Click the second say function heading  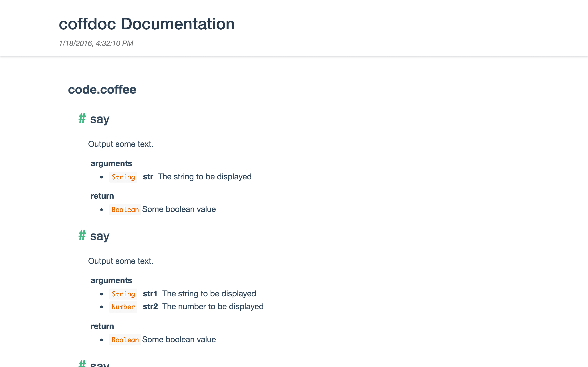pos(100,236)
